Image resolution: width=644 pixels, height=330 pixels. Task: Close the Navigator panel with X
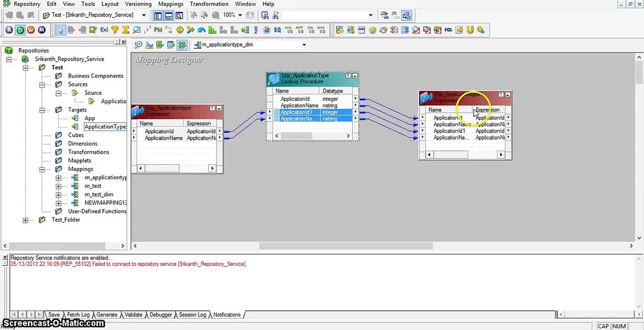pos(124,42)
